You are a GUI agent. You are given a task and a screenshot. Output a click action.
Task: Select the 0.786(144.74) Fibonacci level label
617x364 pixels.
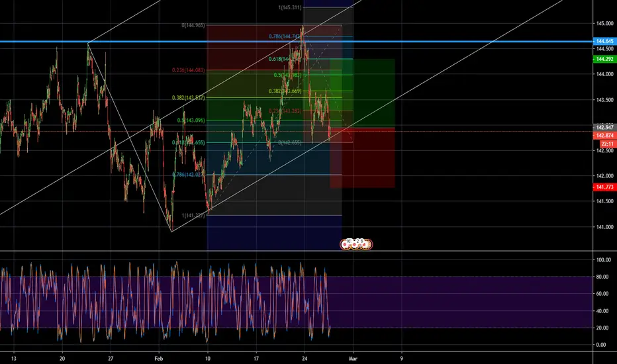pyautogui.click(x=285, y=36)
